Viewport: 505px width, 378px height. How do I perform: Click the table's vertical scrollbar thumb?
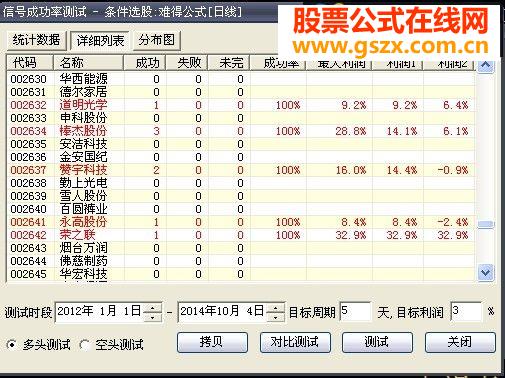click(x=485, y=224)
